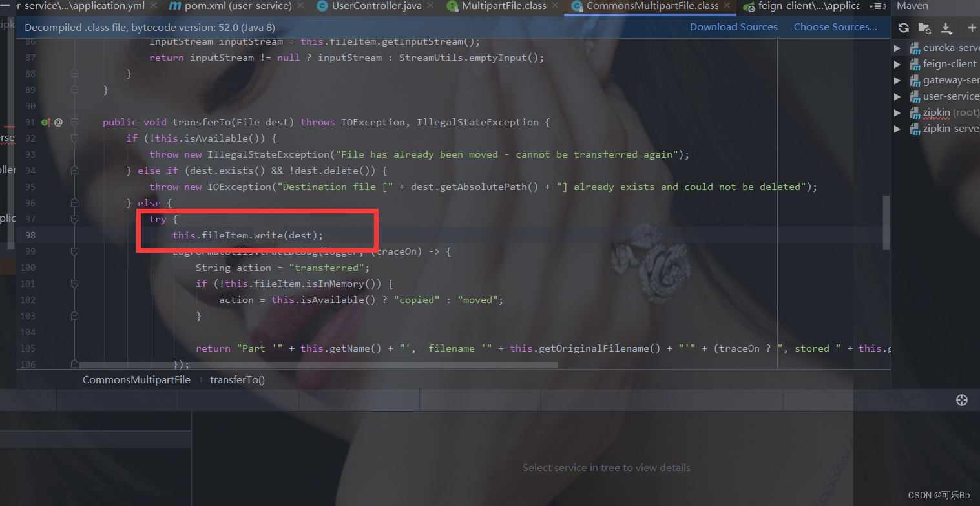
Task: Open Choose Sources dialog
Action: pos(835,26)
